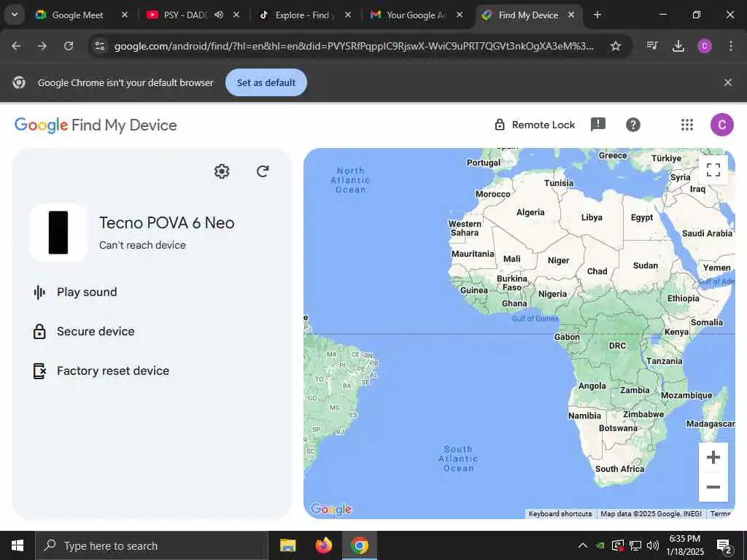Open the Chrome three-dot menu
Screen dimensions: 747x560
(x=730, y=46)
